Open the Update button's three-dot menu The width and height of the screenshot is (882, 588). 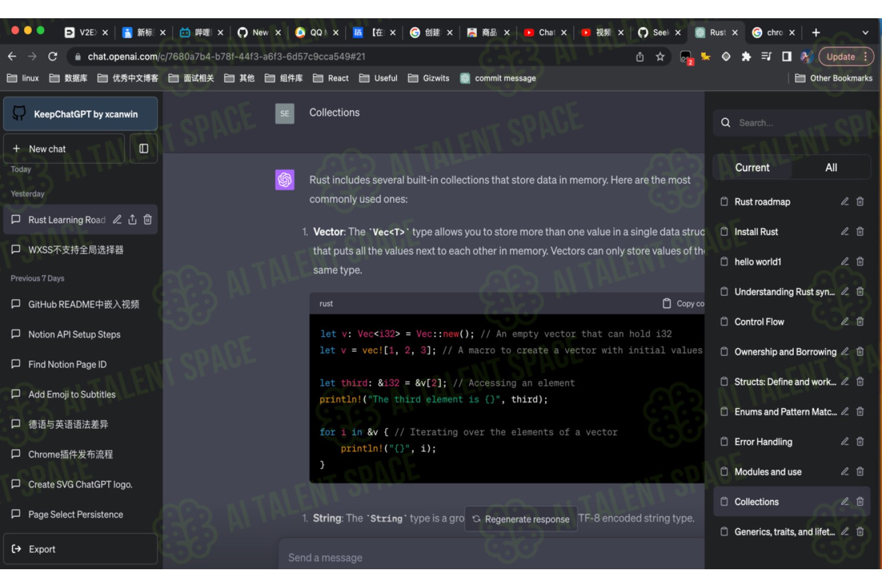[x=866, y=56]
